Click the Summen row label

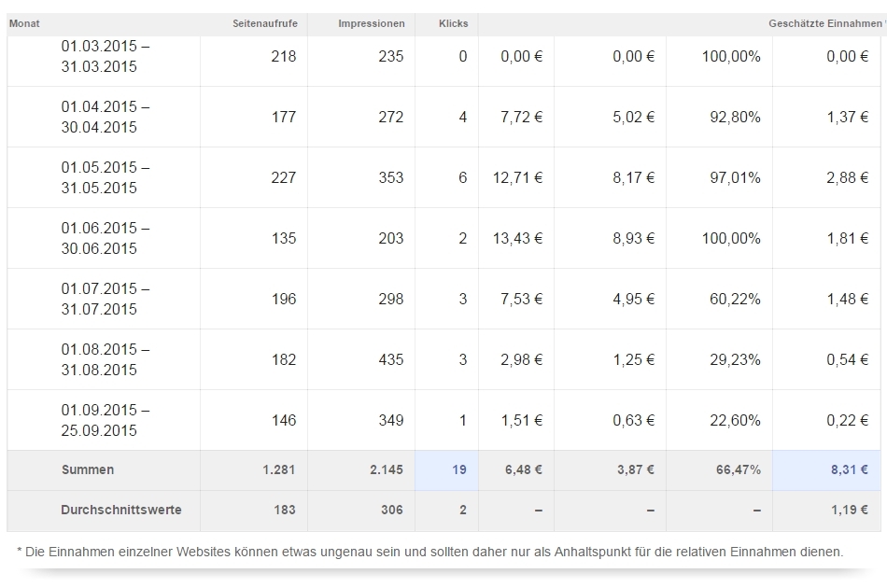(88, 470)
